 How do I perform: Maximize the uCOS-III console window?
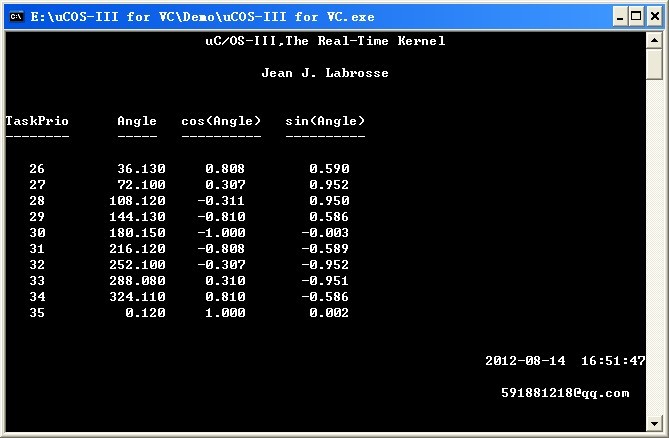point(636,17)
